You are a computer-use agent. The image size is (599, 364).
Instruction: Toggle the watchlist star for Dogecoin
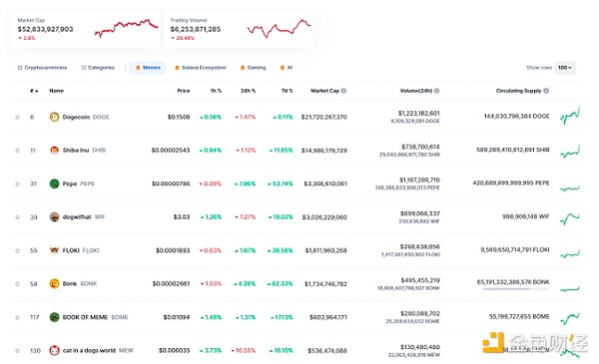tap(17, 117)
